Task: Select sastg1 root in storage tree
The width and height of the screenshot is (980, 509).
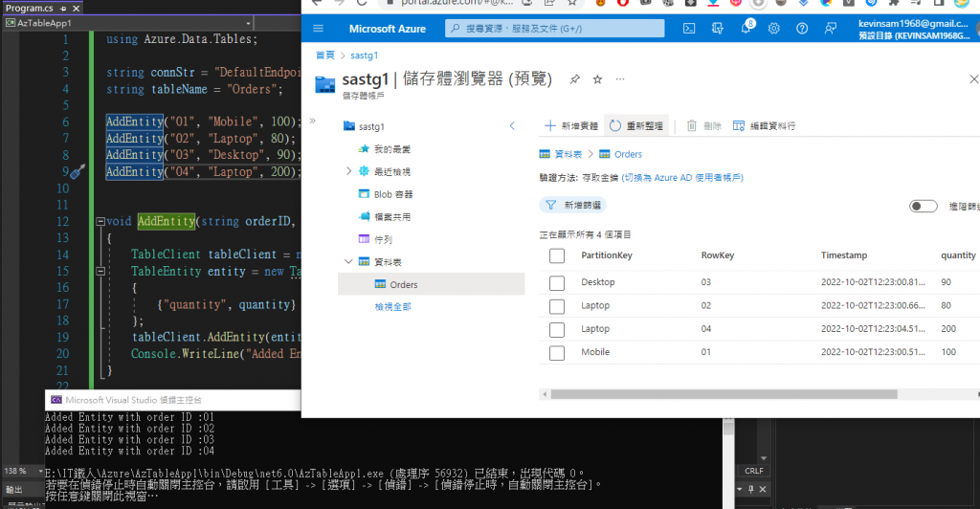Action: click(365, 126)
